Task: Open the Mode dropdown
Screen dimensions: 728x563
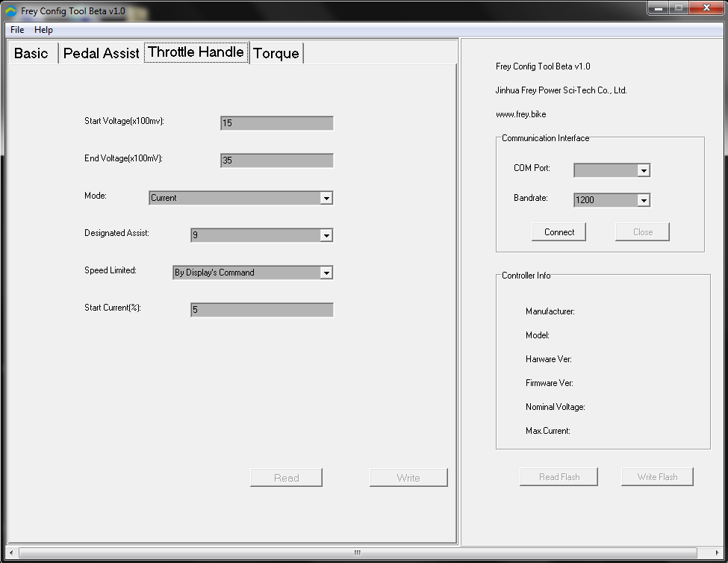Action: [x=326, y=197]
